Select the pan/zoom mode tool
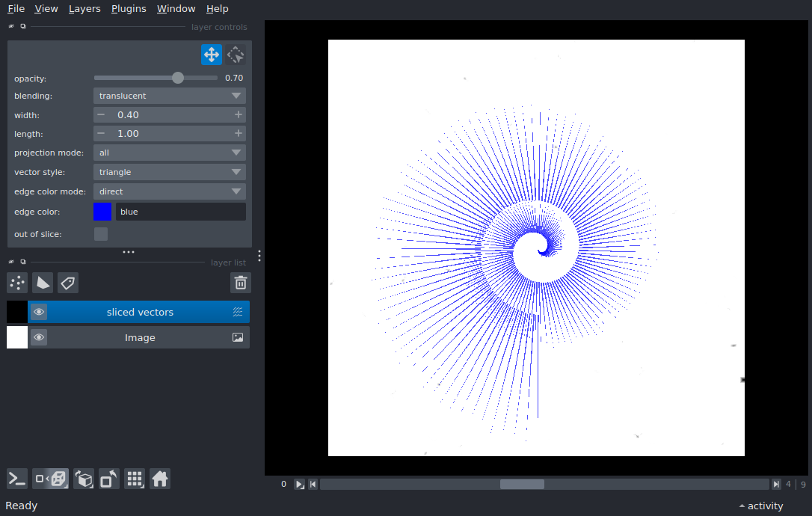The height and width of the screenshot is (516, 812). (211, 55)
